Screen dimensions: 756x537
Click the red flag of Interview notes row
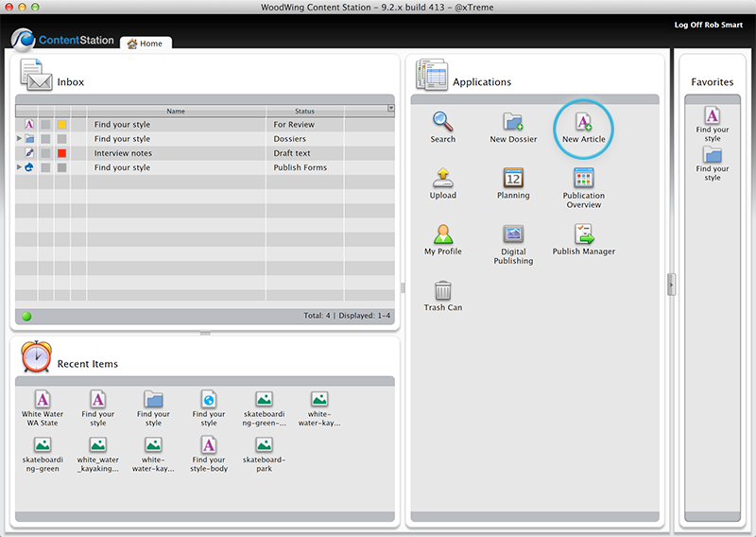[x=61, y=153]
